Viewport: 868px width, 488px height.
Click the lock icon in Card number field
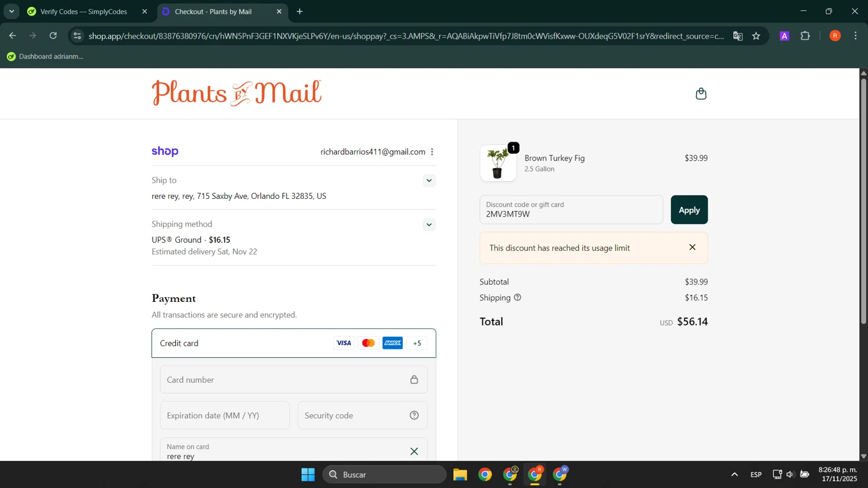tap(414, 380)
